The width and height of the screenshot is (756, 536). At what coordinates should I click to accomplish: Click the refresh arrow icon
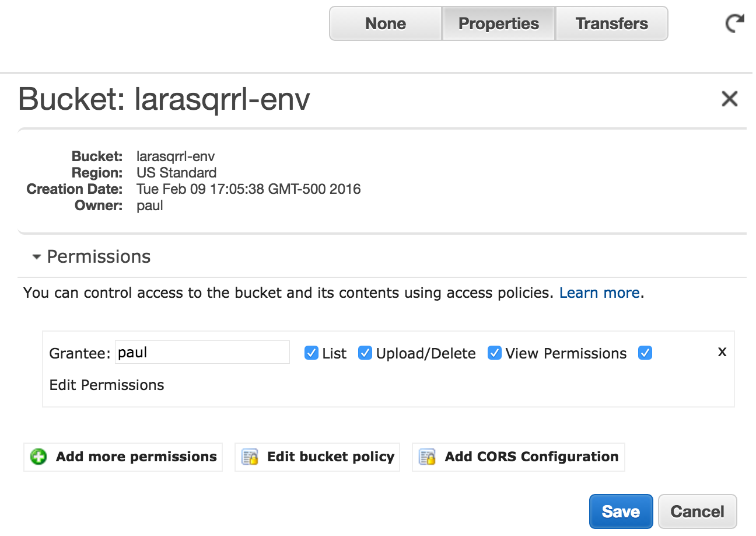pyautogui.click(x=734, y=23)
